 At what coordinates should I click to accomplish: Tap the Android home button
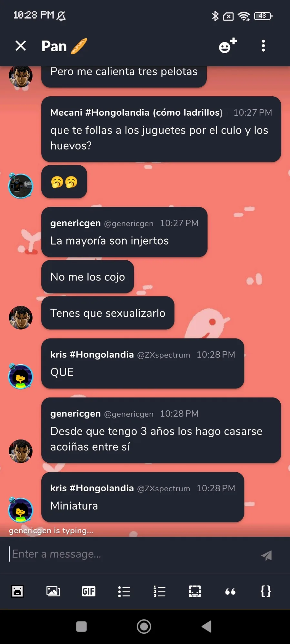coord(144,627)
